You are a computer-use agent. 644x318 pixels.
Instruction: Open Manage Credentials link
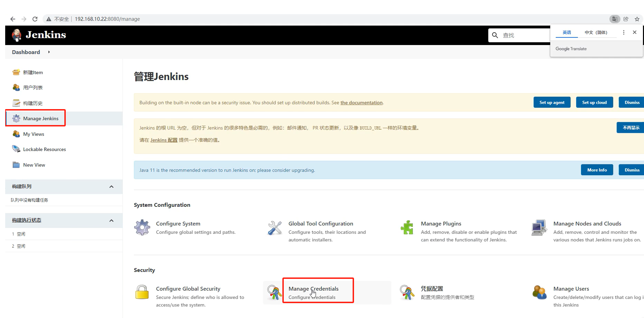tap(314, 289)
